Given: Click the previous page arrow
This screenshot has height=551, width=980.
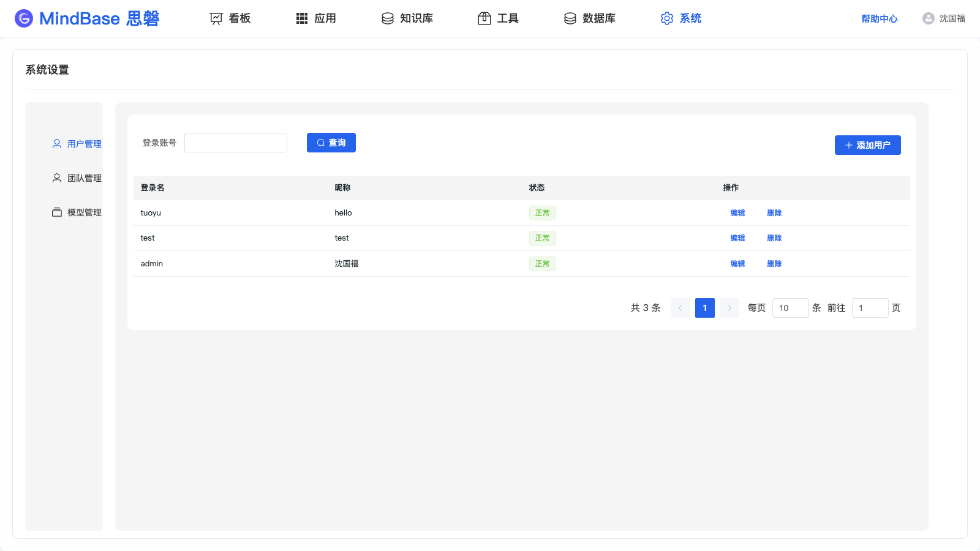Looking at the screenshot, I should (680, 308).
